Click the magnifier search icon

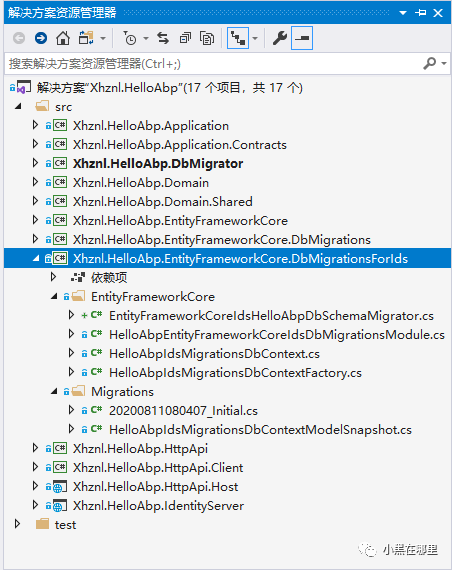pyautogui.click(x=429, y=63)
